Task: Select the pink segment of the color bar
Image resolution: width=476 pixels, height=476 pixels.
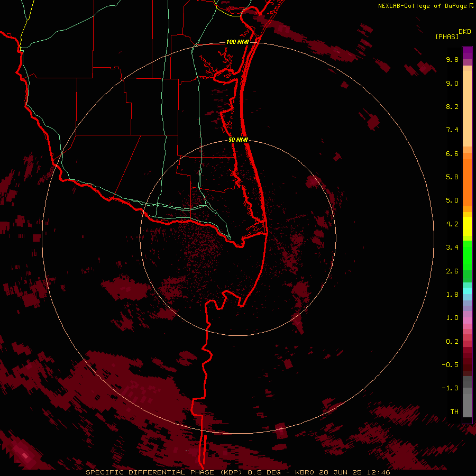Action: [x=467, y=321]
